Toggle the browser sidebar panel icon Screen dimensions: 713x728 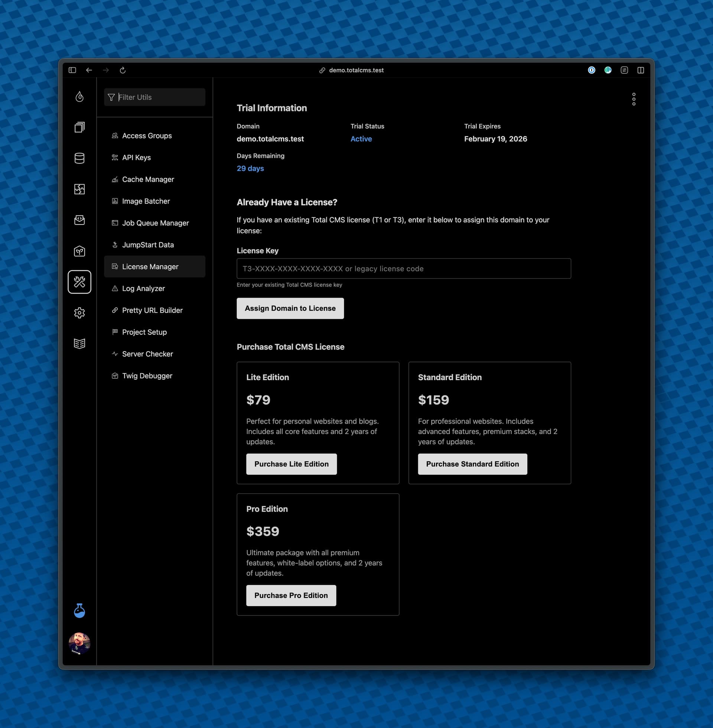(72, 70)
